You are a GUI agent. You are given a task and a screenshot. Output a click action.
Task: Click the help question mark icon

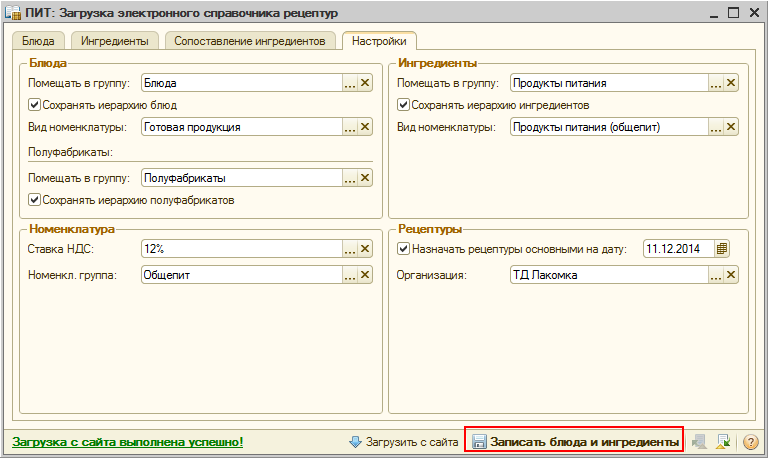click(750, 441)
